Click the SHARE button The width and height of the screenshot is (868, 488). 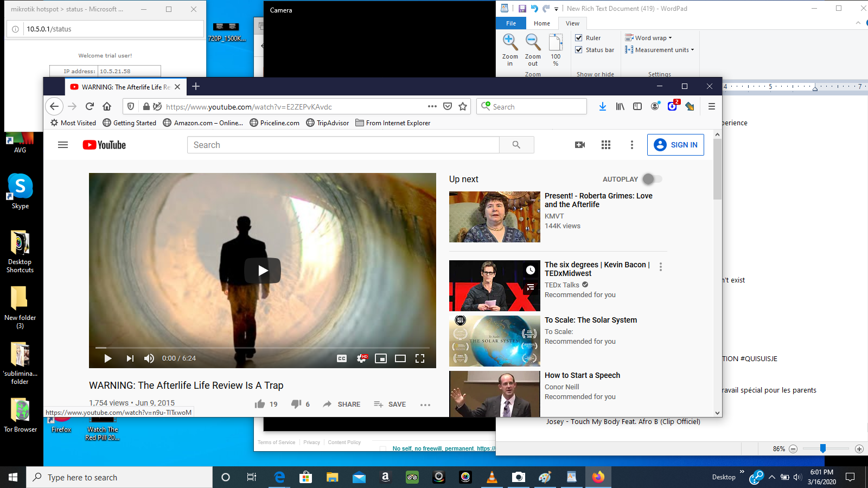click(342, 404)
